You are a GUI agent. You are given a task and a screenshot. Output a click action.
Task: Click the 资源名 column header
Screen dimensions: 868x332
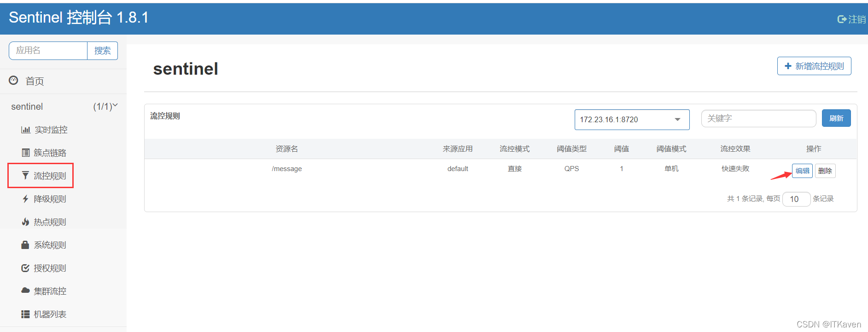(287, 149)
